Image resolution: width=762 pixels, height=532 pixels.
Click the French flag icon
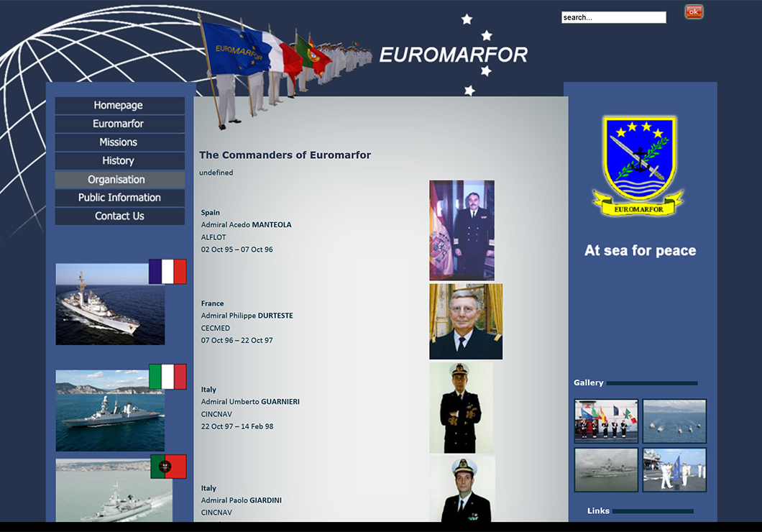[x=167, y=272]
